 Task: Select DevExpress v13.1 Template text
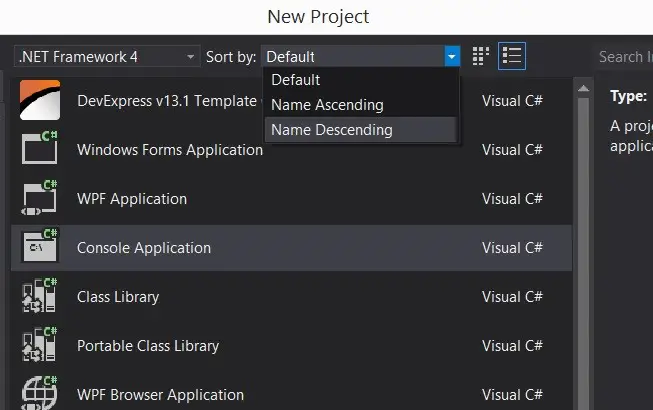pos(167,101)
